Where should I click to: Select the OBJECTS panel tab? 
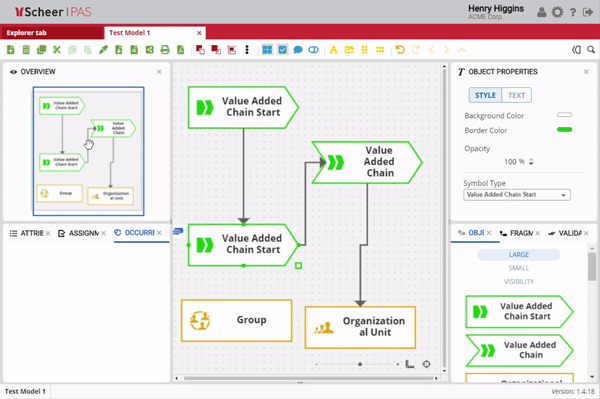pos(471,233)
